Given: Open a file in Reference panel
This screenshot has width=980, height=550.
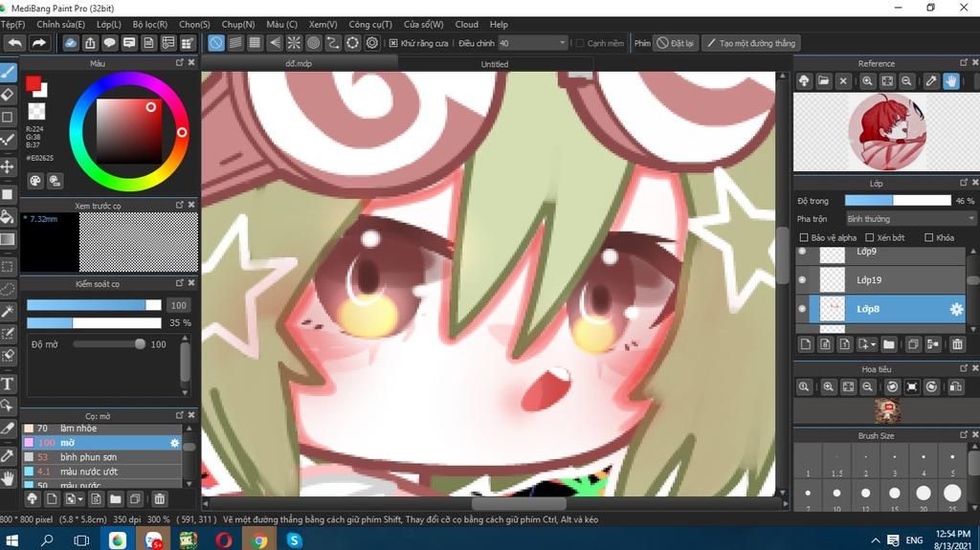Looking at the screenshot, I should 824,81.
